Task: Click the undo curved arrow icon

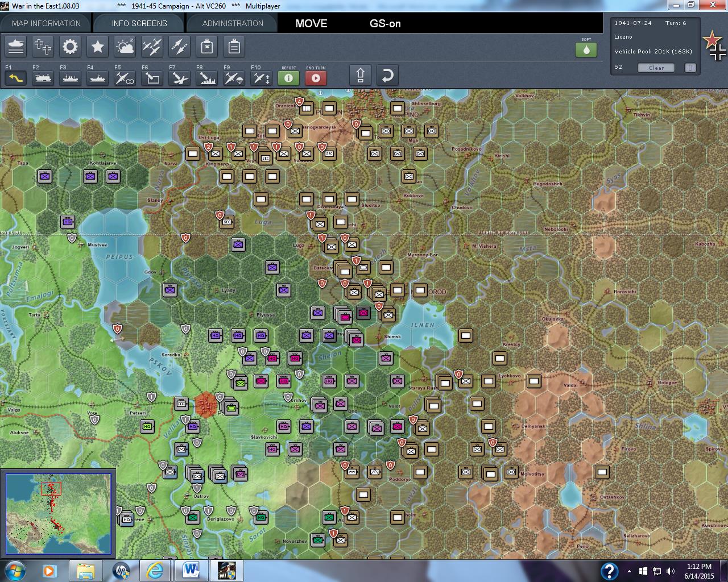Action: [x=387, y=76]
